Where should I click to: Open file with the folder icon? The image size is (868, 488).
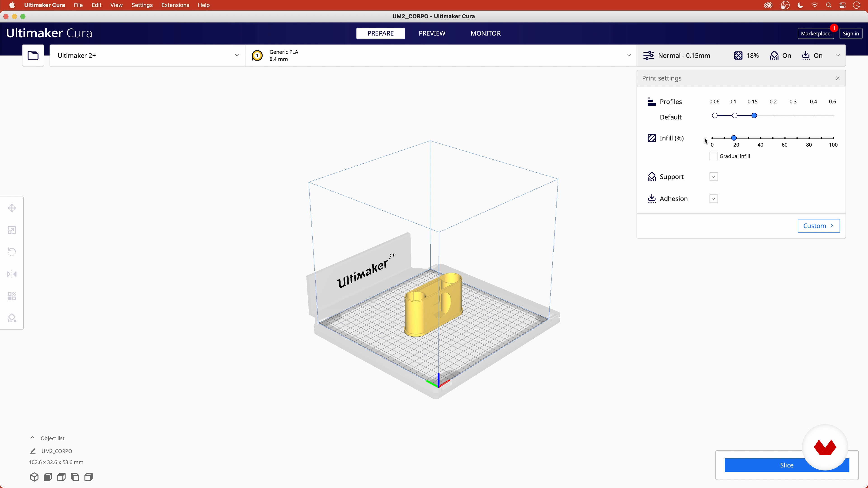(x=33, y=56)
